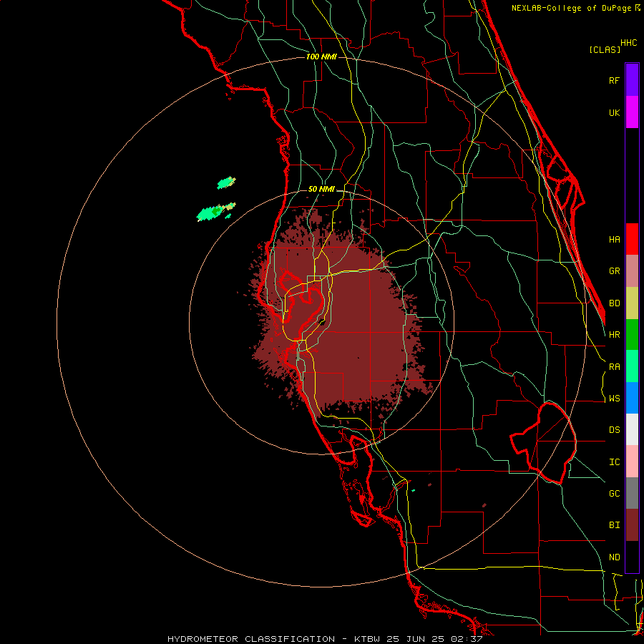Click the RF legend label text
The width and height of the screenshot is (644, 644).
(615, 80)
